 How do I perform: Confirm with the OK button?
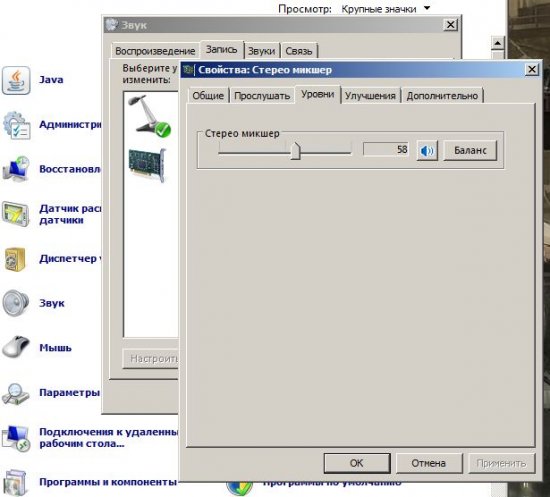coord(357,463)
